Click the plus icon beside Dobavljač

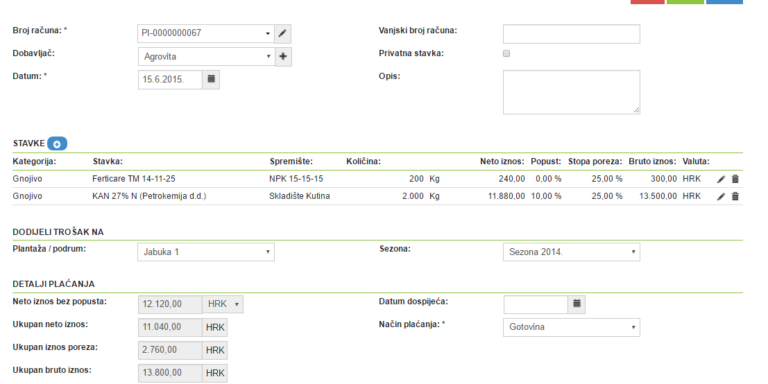283,57
